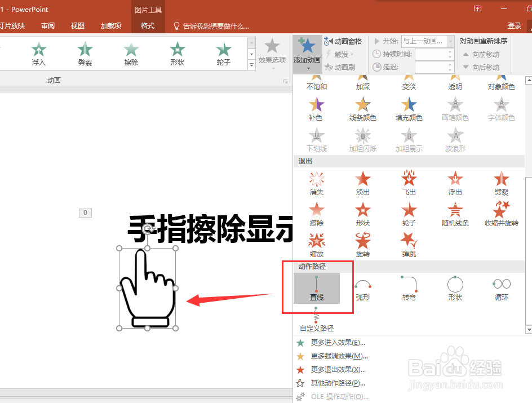Select the 不饱和 emphasis effect
The image size is (532, 403).
(316, 83)
